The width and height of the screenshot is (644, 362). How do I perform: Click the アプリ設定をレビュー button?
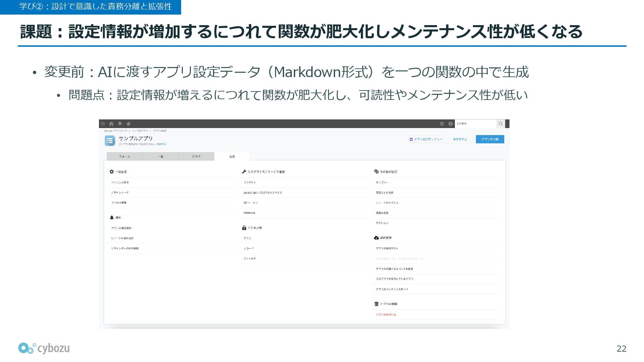(426, 139)
